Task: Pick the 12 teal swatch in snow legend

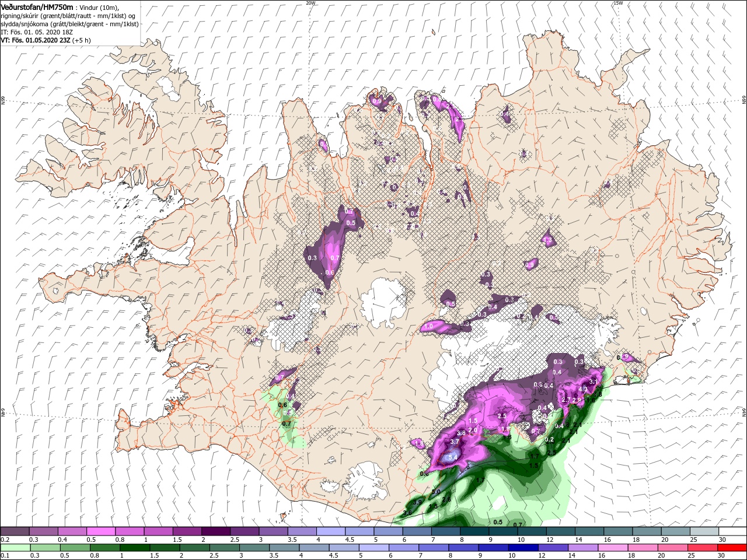Action: 561,531
